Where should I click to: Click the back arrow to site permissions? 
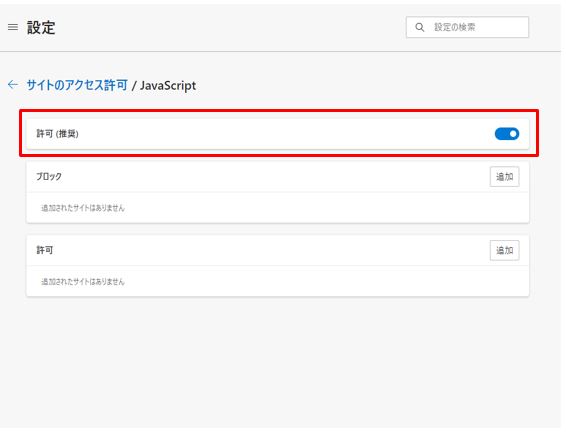pyautogui.click(x=13, y=85)
